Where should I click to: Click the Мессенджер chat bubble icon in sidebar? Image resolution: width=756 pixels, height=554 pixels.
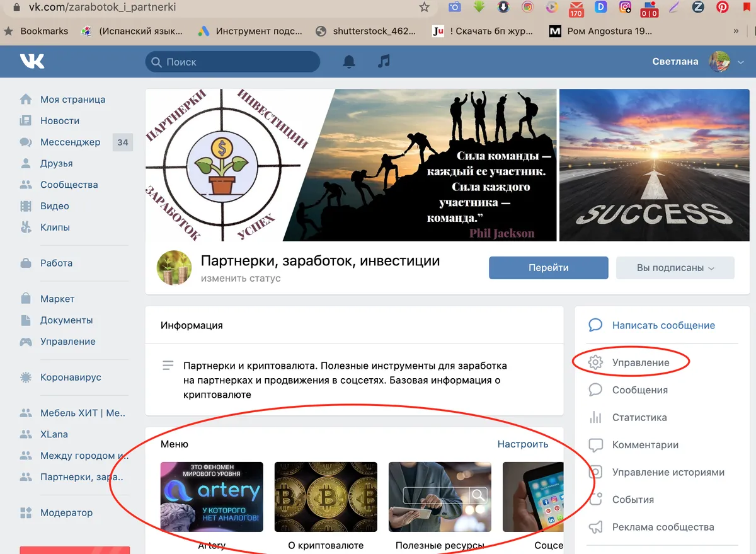click(26, 142)
